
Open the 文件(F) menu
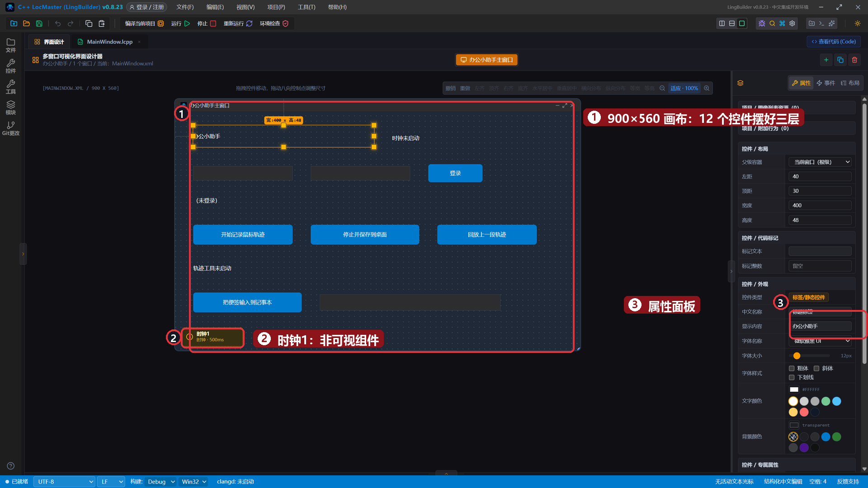[185, 7]
